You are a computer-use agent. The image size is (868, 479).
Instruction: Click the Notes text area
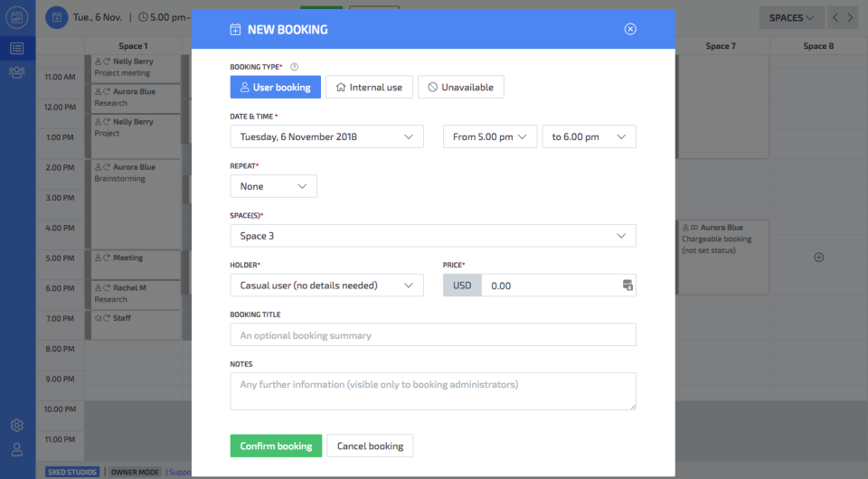tap(433, 391)
